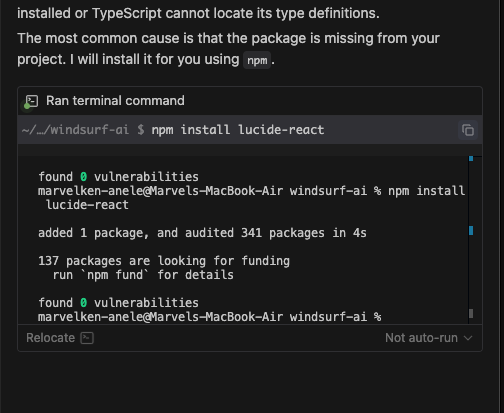The image size is (504, 413).
Task: Click the terminal icon next to Relocate
Action: tap(87, 338)
